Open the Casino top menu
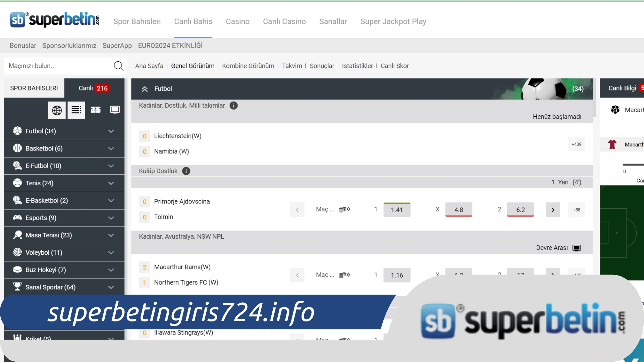The image size is (644, 362). (x=237, y=21)
